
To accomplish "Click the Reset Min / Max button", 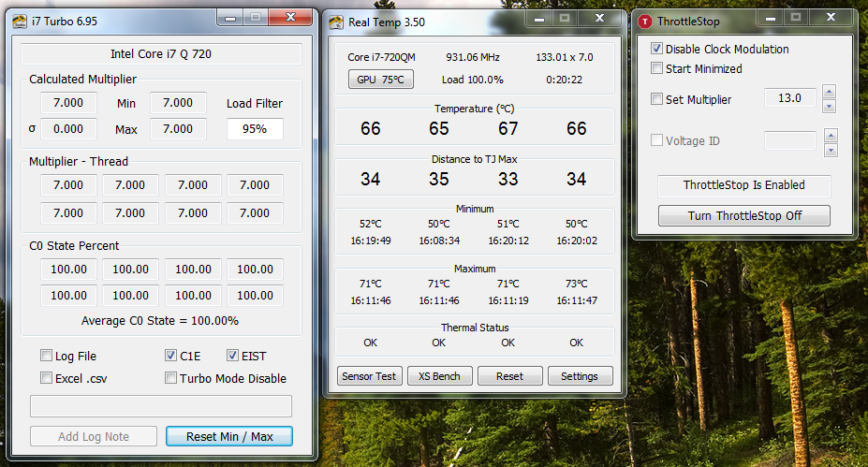I will click(x=229, y=436).
